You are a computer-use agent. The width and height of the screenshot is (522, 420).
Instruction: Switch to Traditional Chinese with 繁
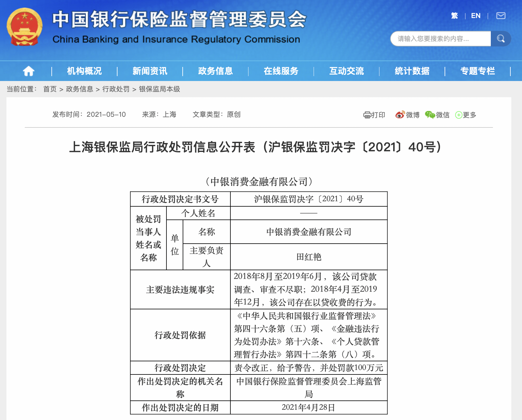pyautogui.click(x=454, y=16)
